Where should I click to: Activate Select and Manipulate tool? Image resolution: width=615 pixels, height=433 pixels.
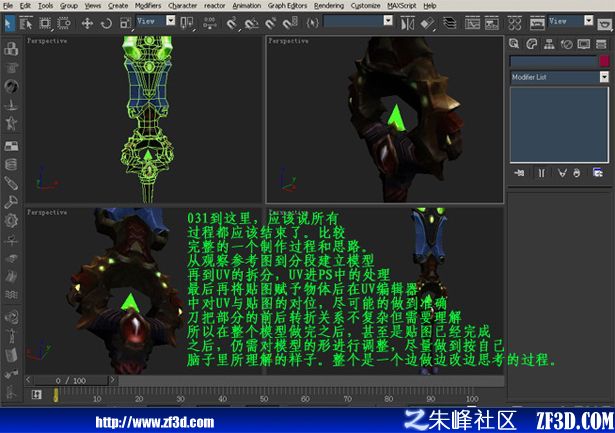(210, 24)
